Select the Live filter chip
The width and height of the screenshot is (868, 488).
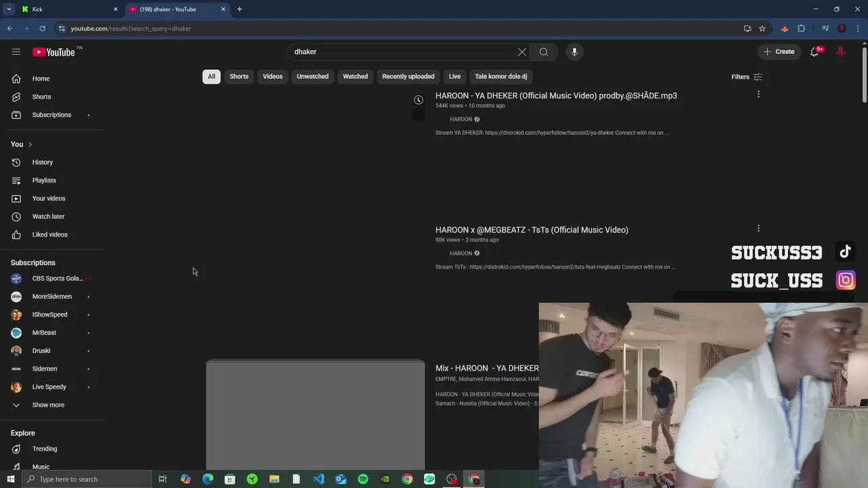tap(454, 77)
